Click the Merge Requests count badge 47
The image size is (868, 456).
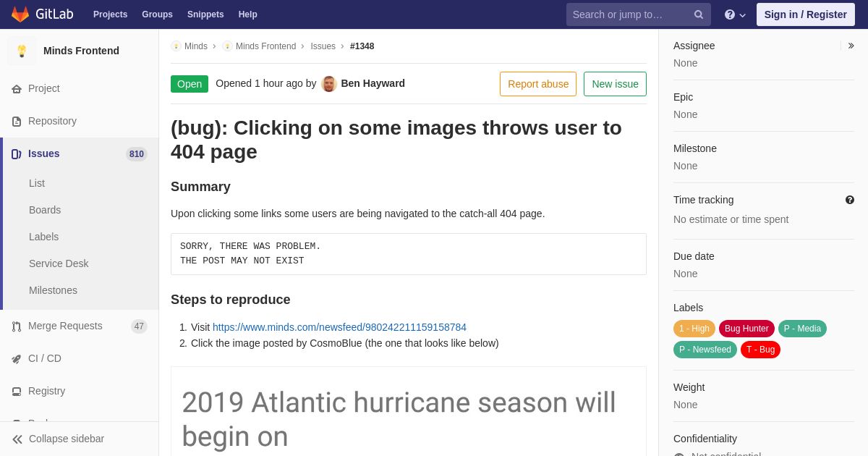(139, 326)
